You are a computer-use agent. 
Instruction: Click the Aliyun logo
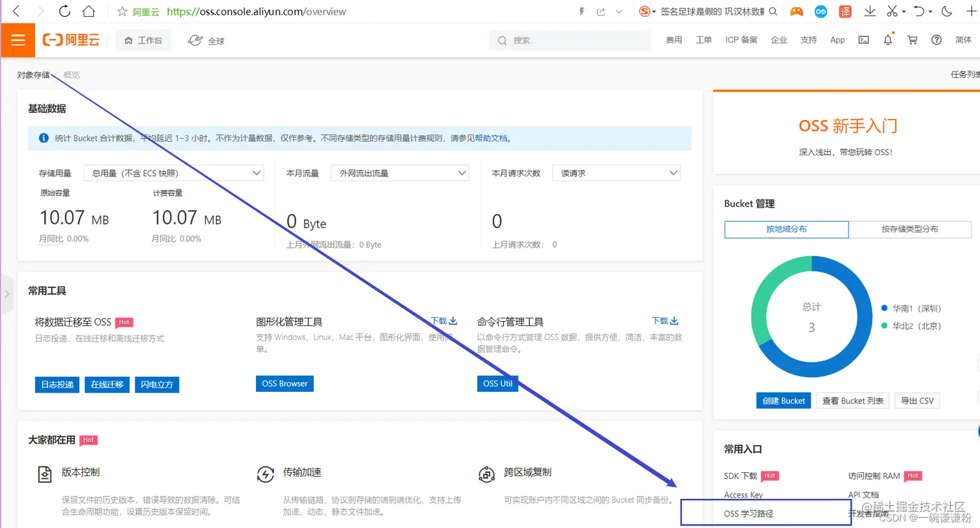[71, 40]
